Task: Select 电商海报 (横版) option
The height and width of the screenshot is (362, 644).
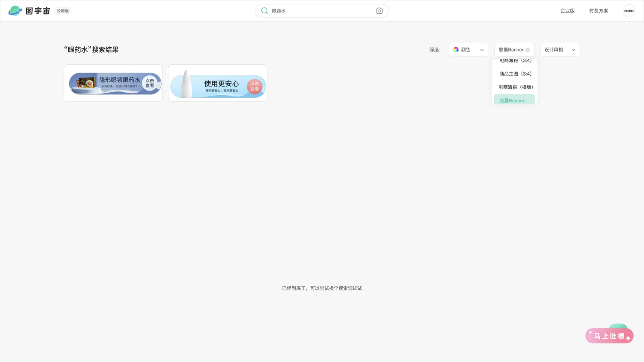Action: coord(515,87)
